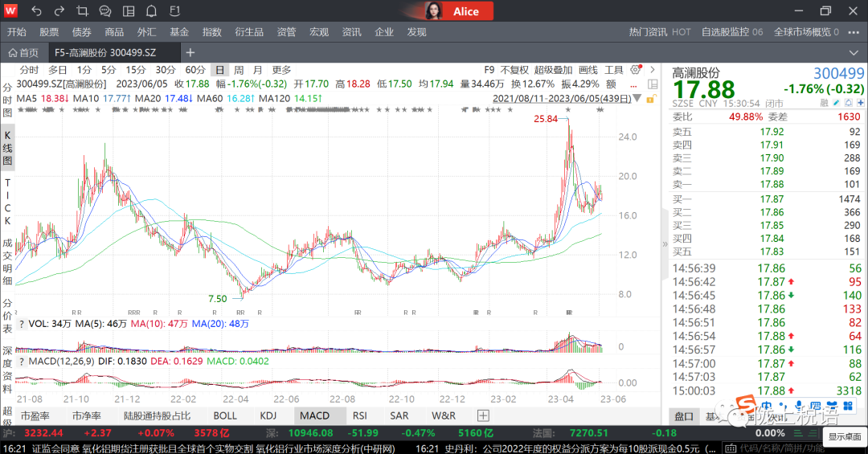Screen dimensions: 868x454
Task: Select the 60分 period
Action: tap(194, 70)
